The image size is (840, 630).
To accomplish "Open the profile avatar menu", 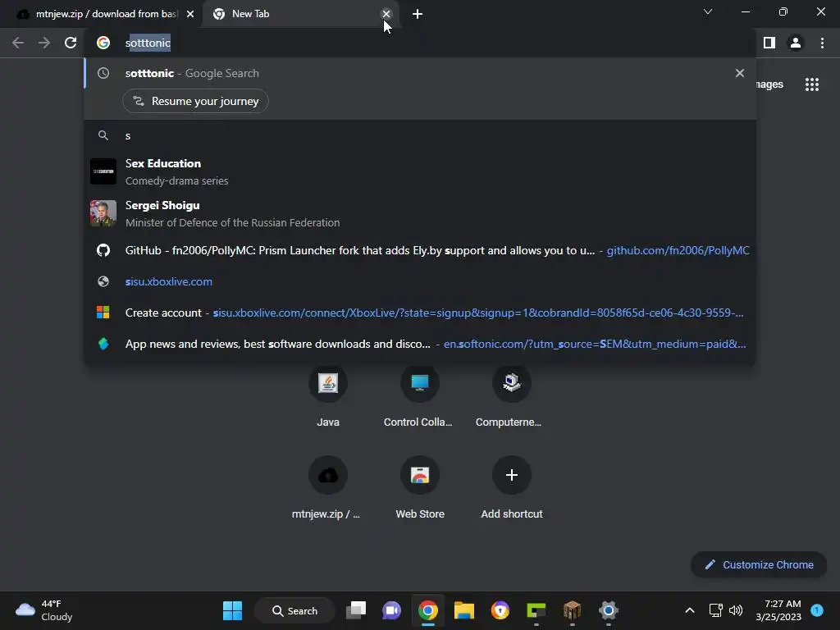I will (x=796, y=43).
